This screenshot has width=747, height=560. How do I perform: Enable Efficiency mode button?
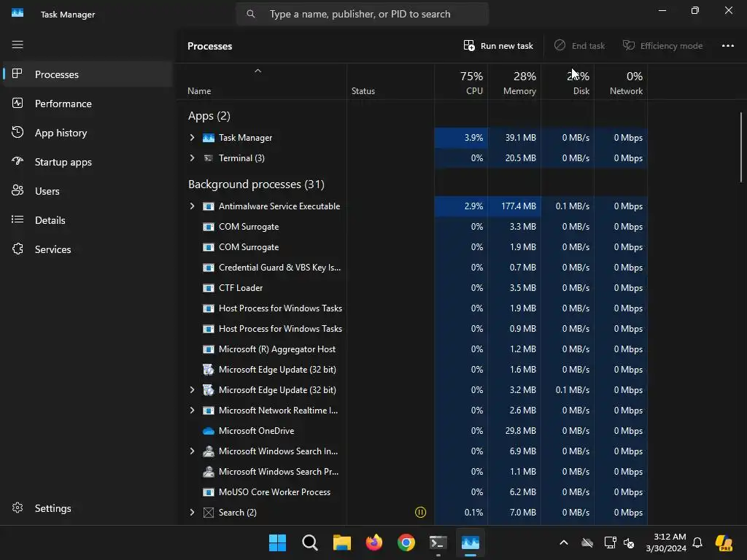point(662,46)
